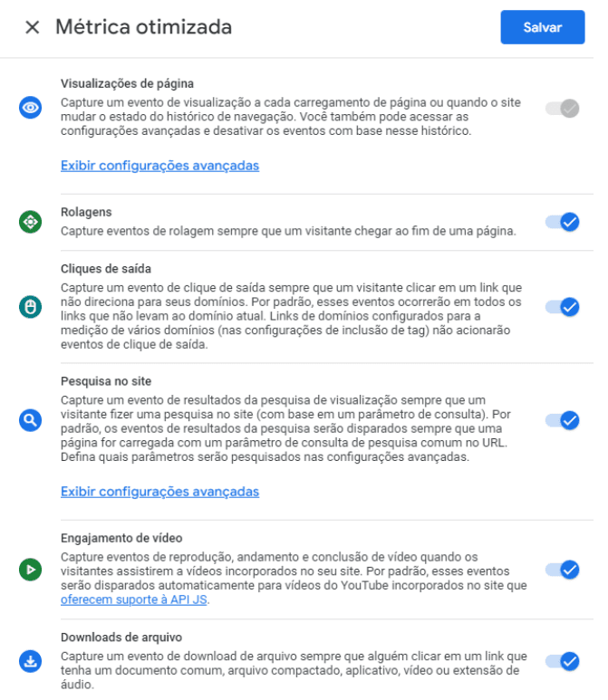Click the Downloads de arquivo download icon
Screen dimensions: 608x700
pyautogui.click(x=31, y=661)
